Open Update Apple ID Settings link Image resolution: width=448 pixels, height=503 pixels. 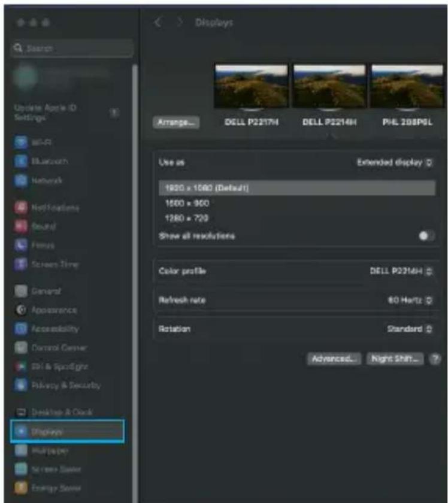click(x=45, y=113)
